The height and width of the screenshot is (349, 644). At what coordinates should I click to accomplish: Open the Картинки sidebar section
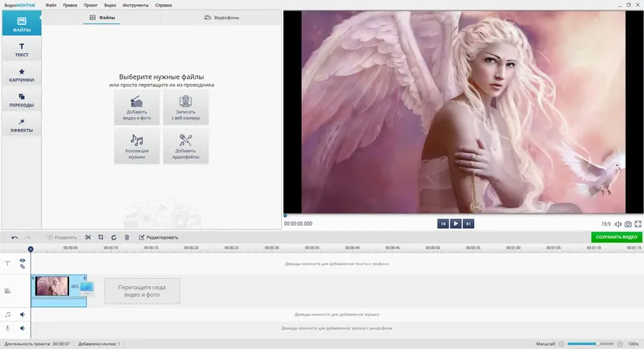pos(22,74)
